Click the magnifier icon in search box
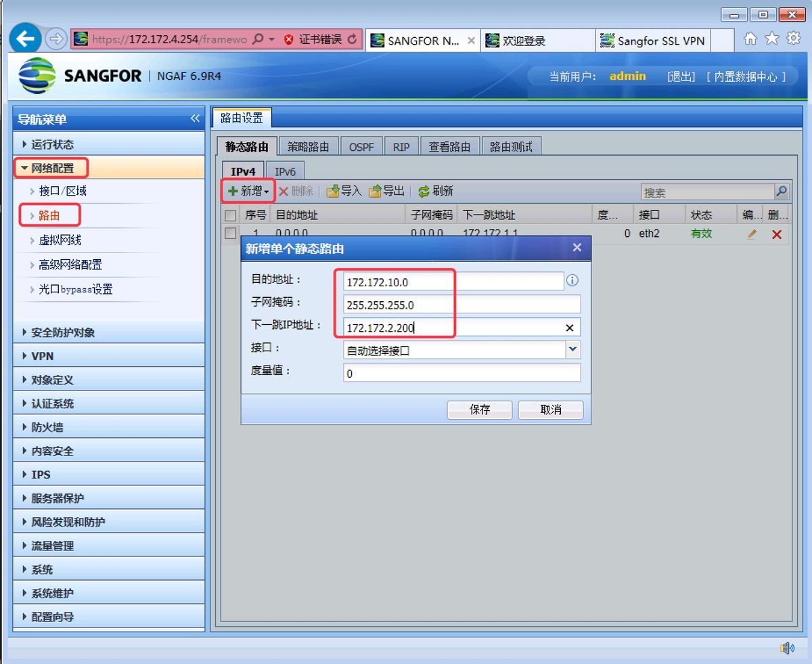 782,191
